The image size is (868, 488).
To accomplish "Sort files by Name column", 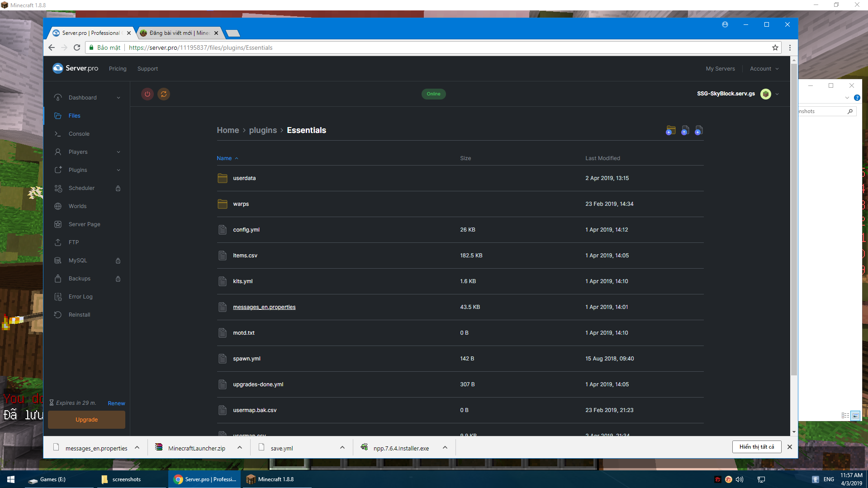I will coord(227,158).
